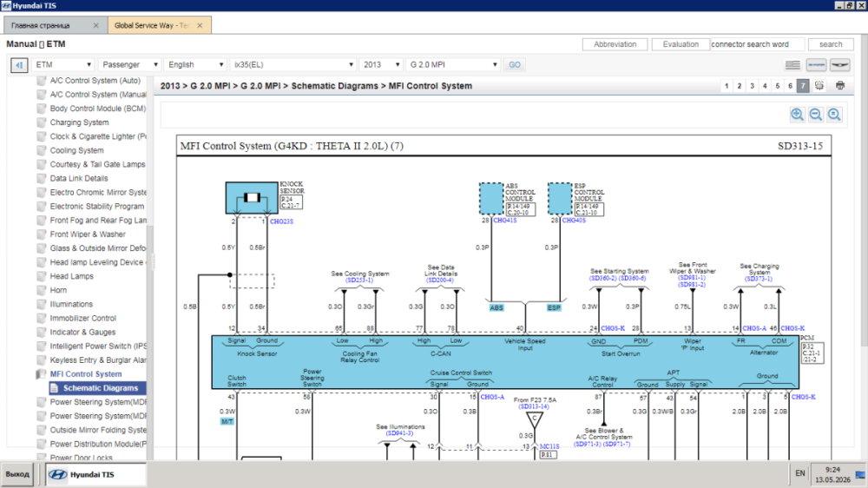Go to schematic page 4

765,86
